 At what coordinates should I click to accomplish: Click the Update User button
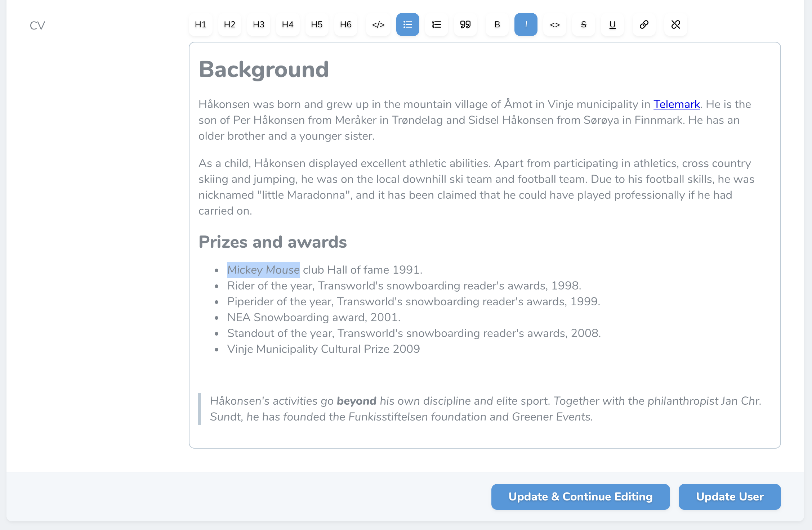730,497
